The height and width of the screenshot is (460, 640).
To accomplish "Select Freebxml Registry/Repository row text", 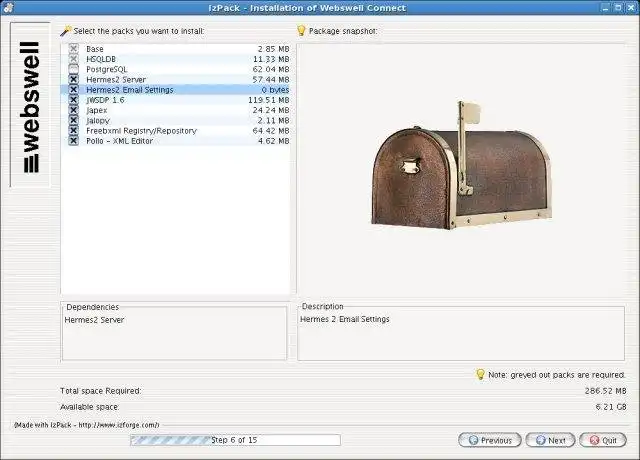I will (141, 131).
